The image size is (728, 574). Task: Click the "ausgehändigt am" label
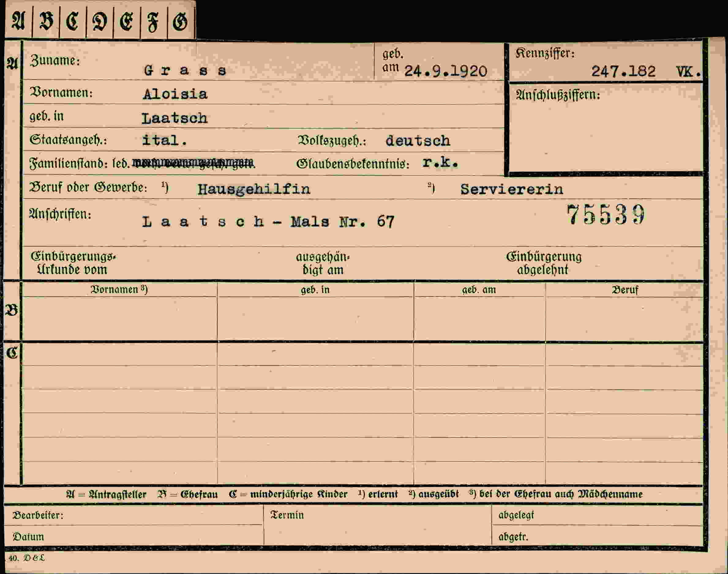pyautogui.click(x=323, y=263)
